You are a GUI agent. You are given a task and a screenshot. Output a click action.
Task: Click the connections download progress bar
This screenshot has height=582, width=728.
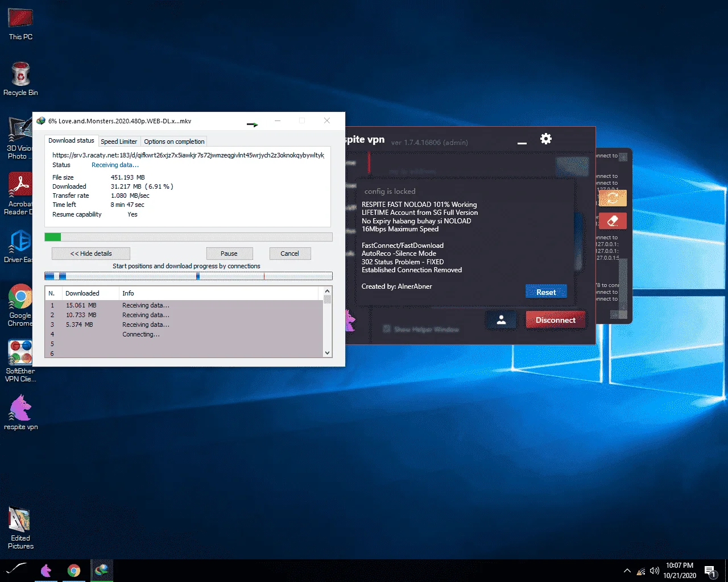188,276
